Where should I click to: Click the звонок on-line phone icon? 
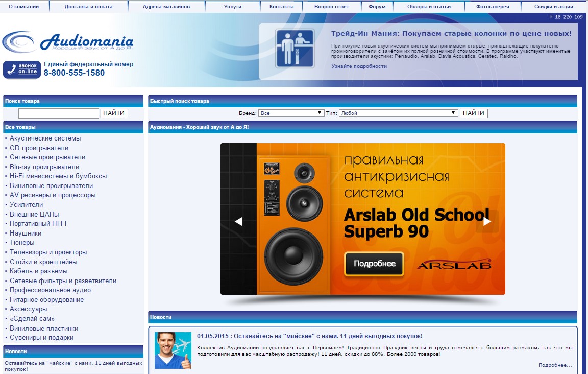(x=22, y=69)
